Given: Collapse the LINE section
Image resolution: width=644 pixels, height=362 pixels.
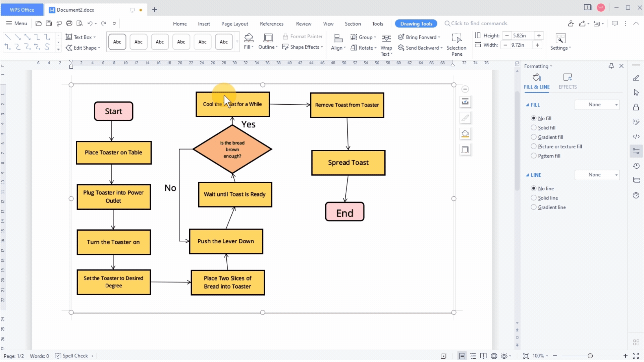Looking at the screenshot, I should click(x=527, y=175).
